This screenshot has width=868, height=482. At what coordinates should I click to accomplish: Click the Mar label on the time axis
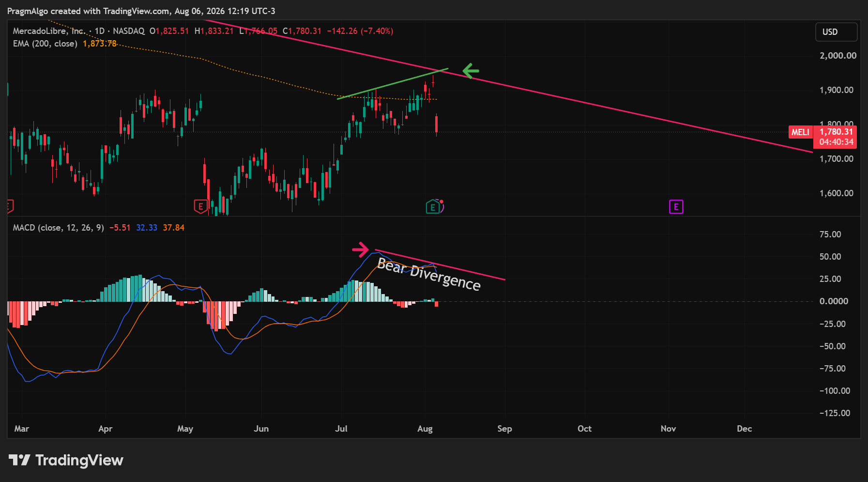click(x=22, y=429)
